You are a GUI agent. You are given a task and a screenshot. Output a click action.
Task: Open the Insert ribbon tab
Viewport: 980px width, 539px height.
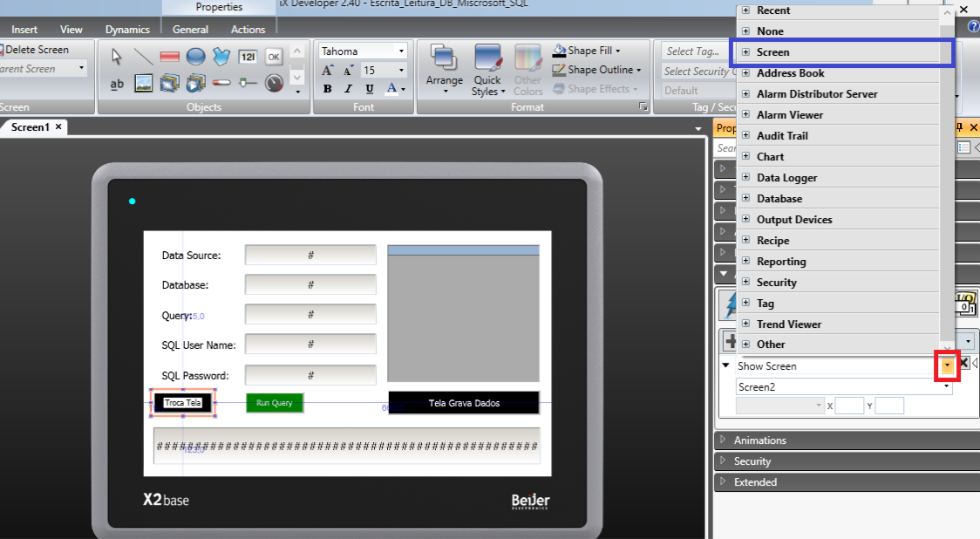pos(24,30)
